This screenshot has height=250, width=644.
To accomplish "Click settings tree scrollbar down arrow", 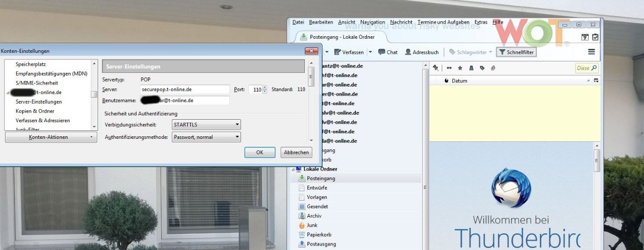I will pos(94,126).
